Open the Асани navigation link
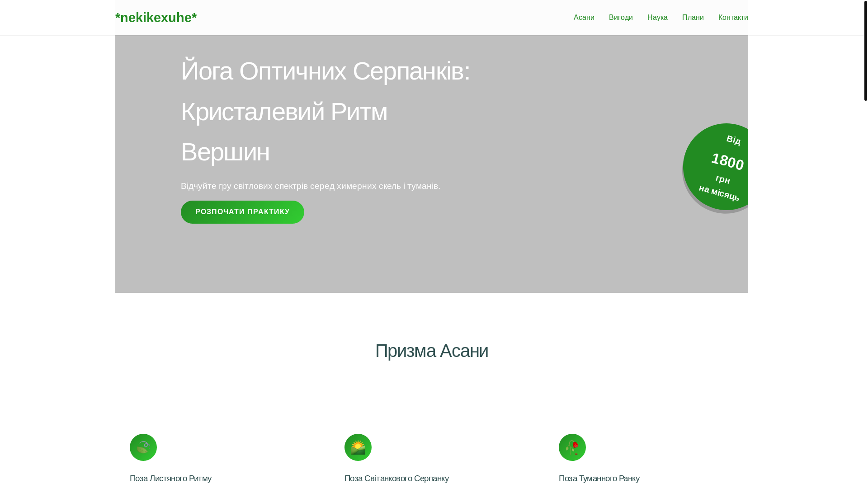The image size is (868, 488). pyautogui.click(x=584, y=18)
